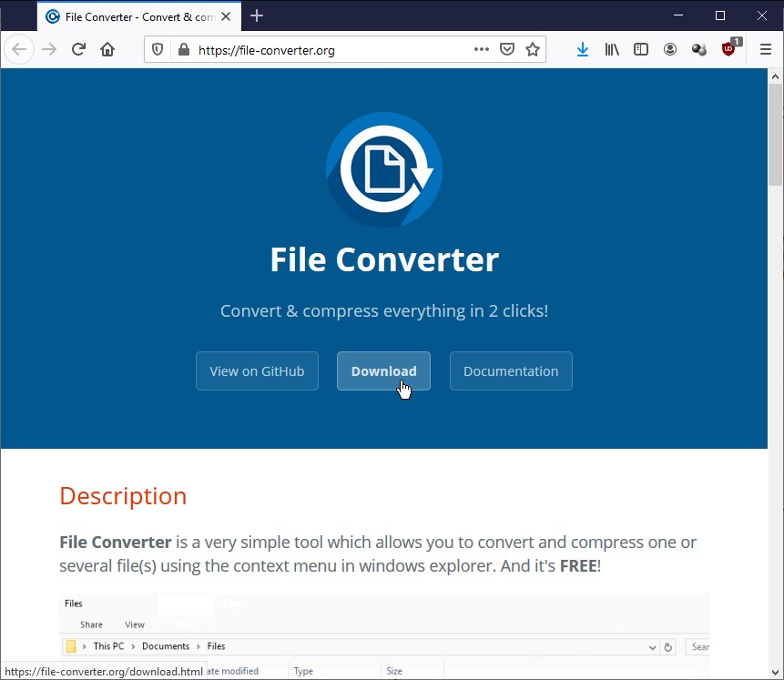Click the site security padlock icon

pos(183,50)
